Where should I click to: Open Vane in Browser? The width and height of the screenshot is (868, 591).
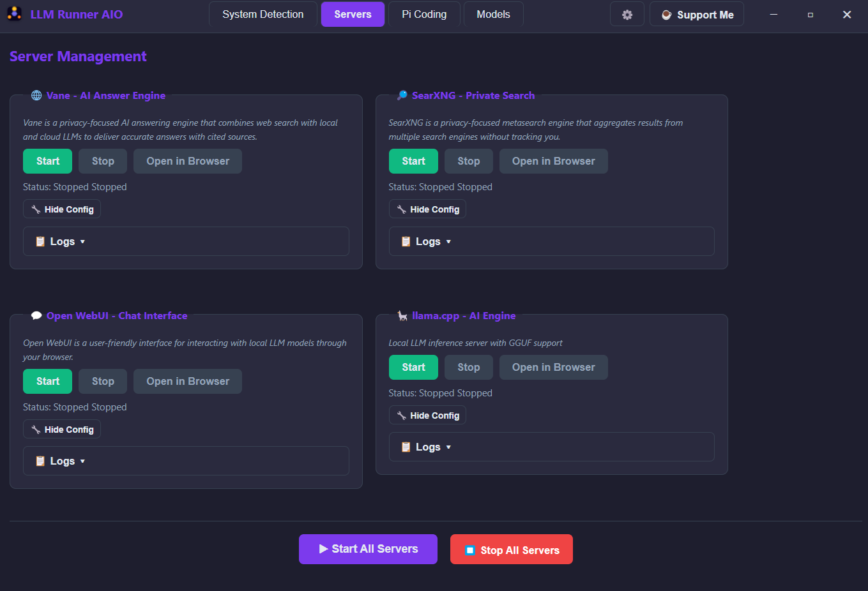tap(188, 161)
